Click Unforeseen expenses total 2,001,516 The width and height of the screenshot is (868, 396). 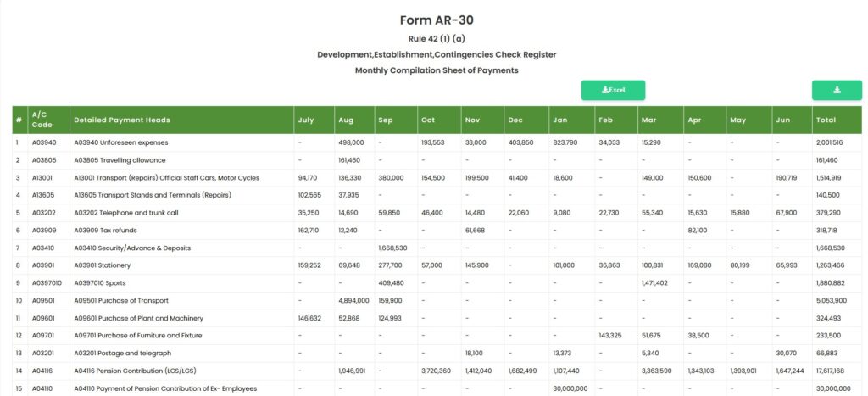pos(829,142)
